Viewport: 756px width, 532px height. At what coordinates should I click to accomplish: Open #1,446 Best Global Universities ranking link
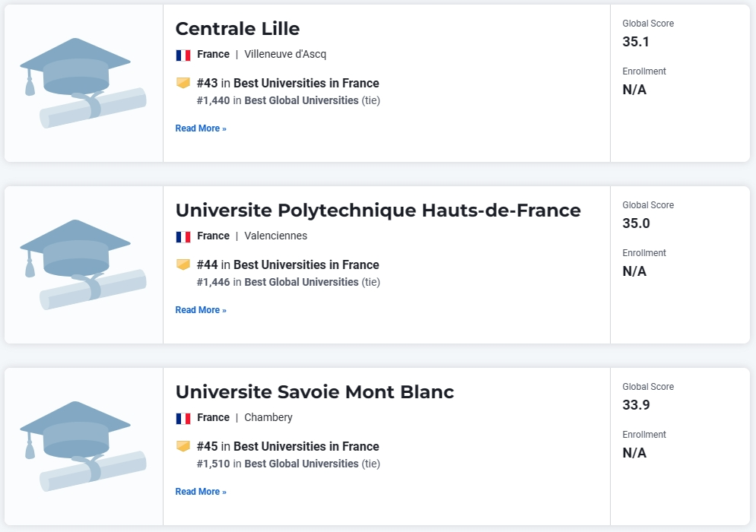[x=288, y=282]
